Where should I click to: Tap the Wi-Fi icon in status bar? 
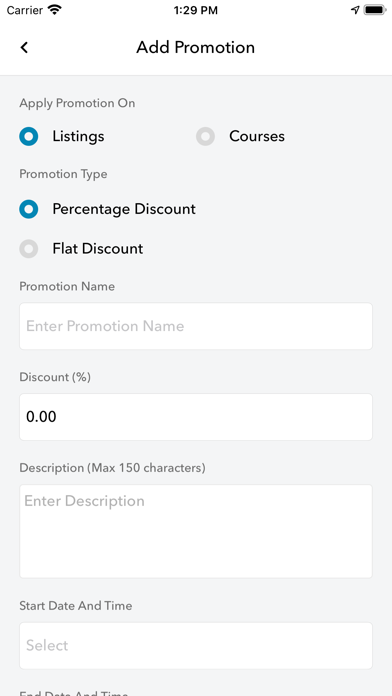point(55,10)
